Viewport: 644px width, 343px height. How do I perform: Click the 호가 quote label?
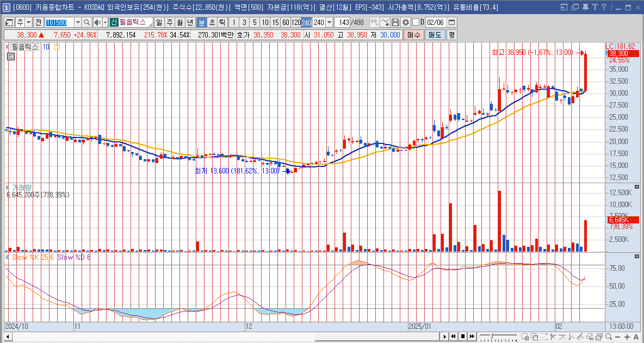coord(243,35)
